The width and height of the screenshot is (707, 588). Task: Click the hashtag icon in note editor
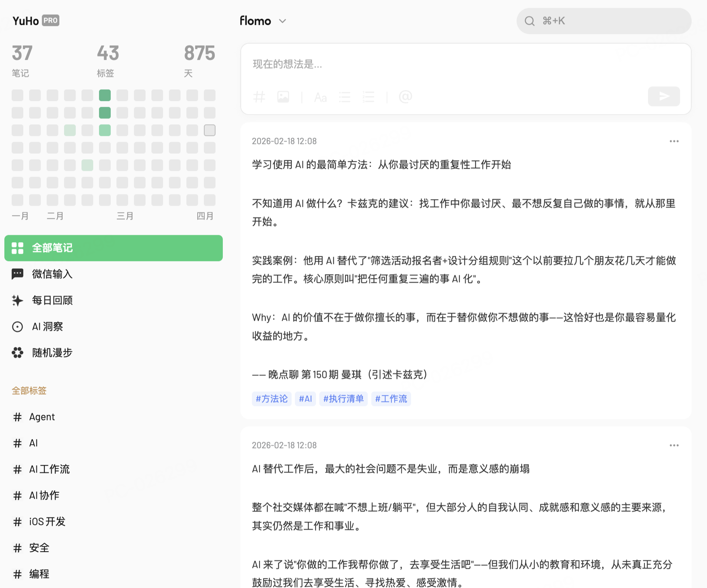[259, 97]
